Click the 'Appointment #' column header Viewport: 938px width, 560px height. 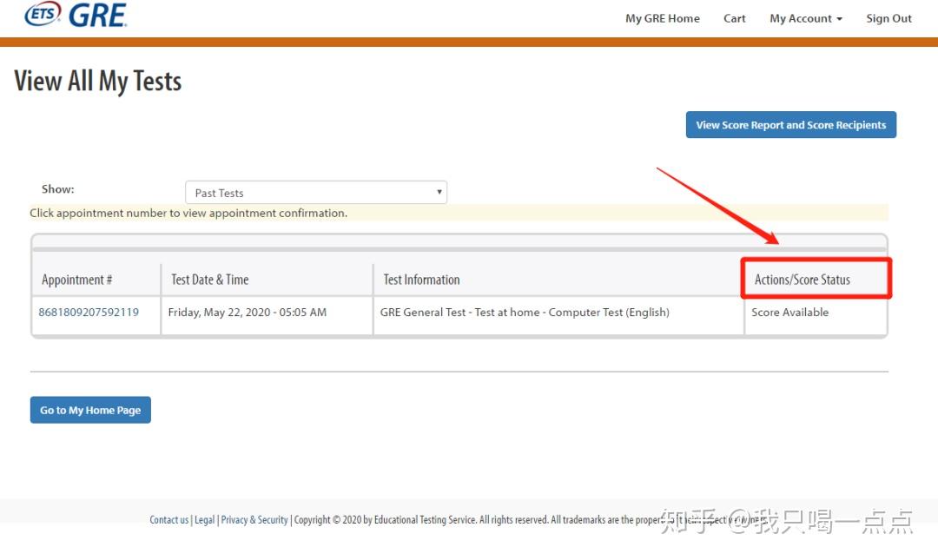point(76,280)
